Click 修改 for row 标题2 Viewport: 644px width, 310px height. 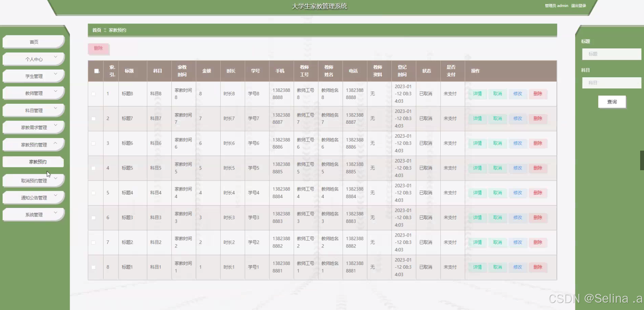point(518,243)
